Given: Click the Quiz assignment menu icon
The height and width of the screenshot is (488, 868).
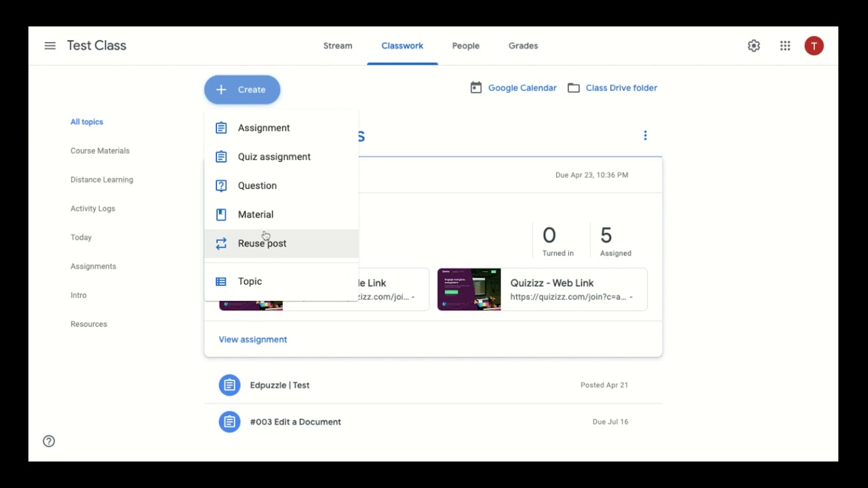Looking at the screenshot, I should click(x=221, y=157).
